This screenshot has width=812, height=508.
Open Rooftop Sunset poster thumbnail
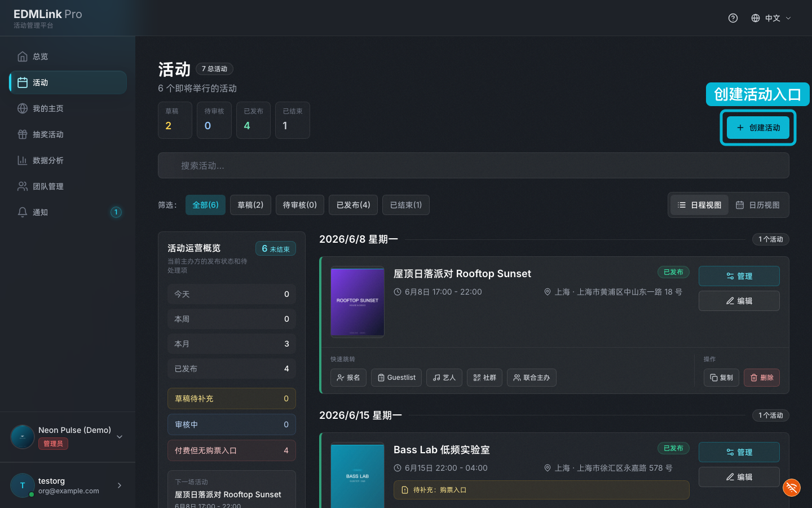coord(358,302)
